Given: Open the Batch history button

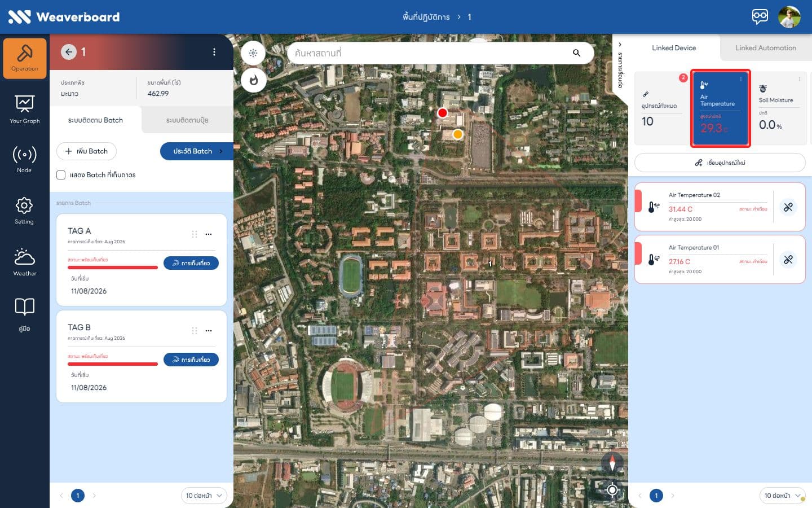Looking at the screenshot, I should [197, 151].
